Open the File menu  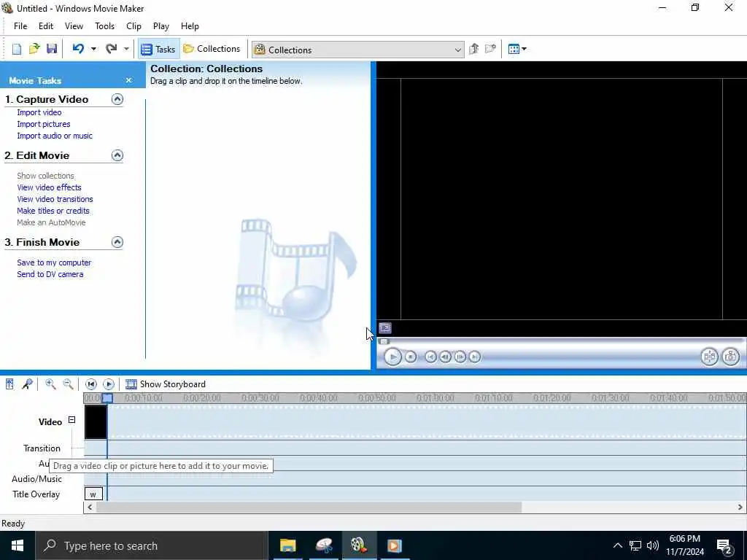pyautogui.click(x=20, y=26)
